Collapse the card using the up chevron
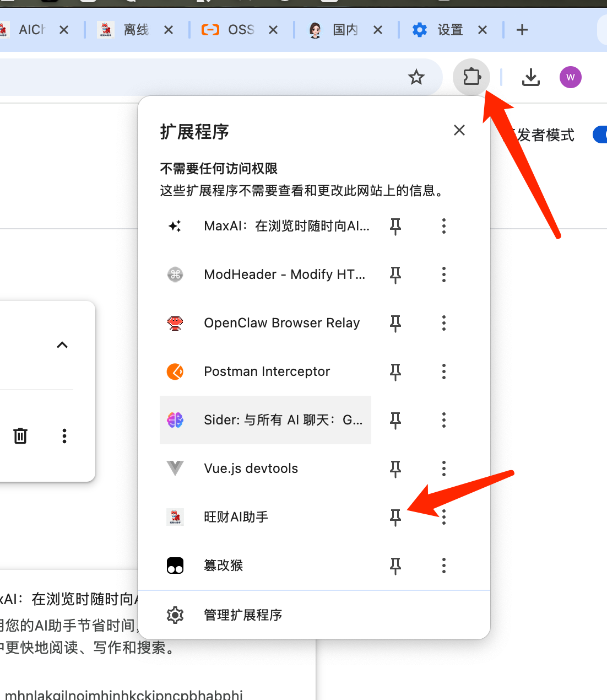Viewport: 607px width, 700px height. [x=62, y=345]
